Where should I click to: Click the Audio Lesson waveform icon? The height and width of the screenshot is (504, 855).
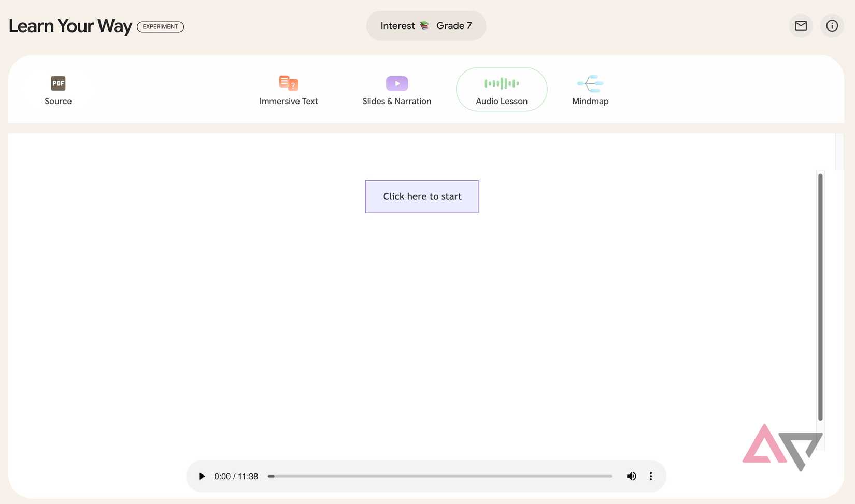tap(501, 83)
